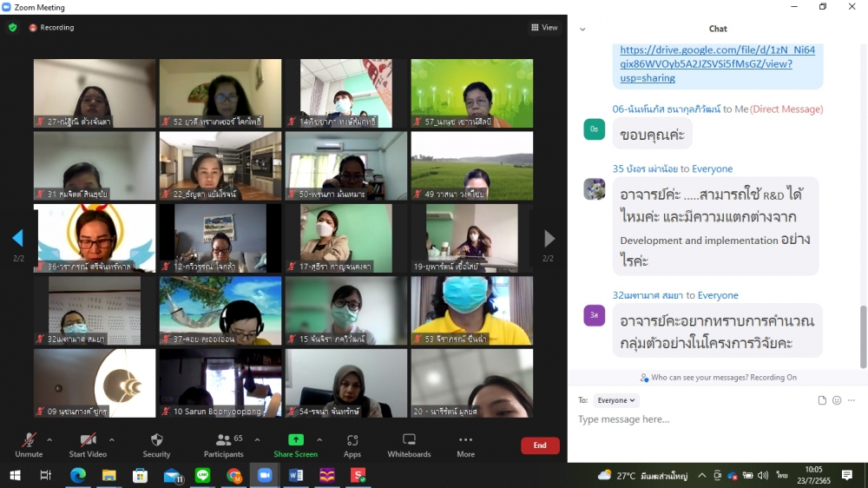Click the green Share Screen icon
The image size is (868, 488).
[x=295, y=440]
